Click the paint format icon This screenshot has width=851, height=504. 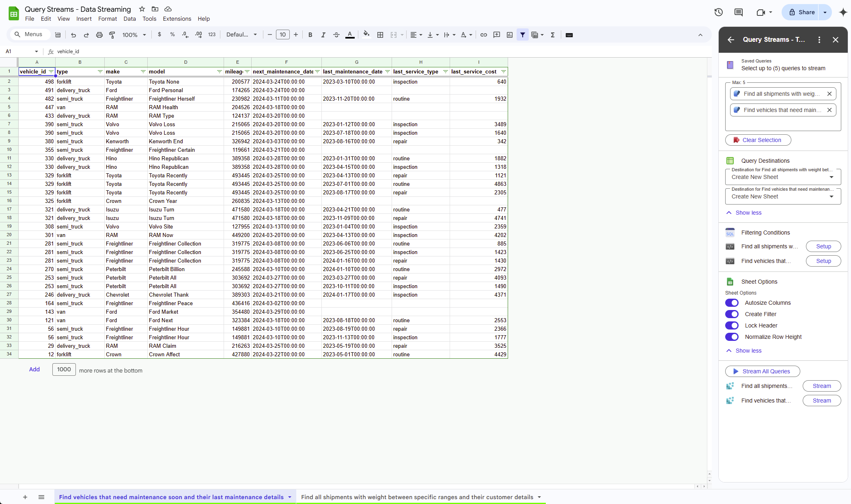pyautogui.click(x=112, y=35)
